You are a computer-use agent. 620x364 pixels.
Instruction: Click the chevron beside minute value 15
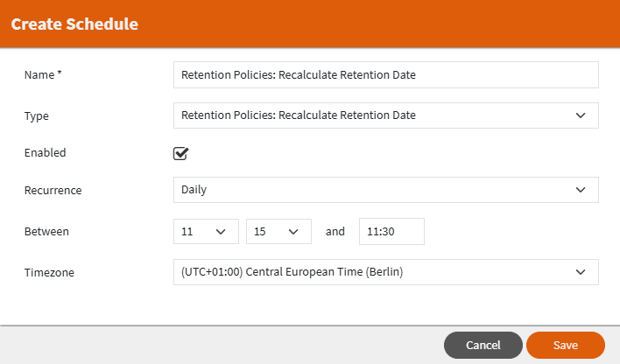[x=294, y=232]
